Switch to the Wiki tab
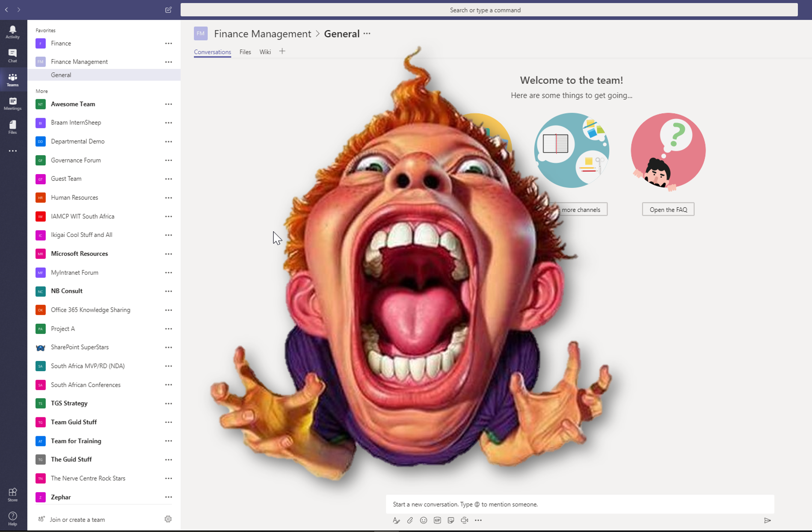The image size is (812, 532). 265,52
